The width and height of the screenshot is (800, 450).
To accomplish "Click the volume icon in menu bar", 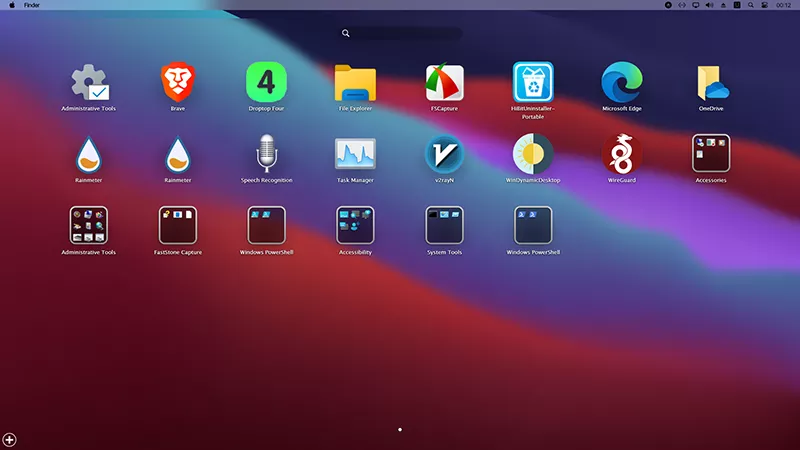I will pyautogui.click(x=709, y=5).
